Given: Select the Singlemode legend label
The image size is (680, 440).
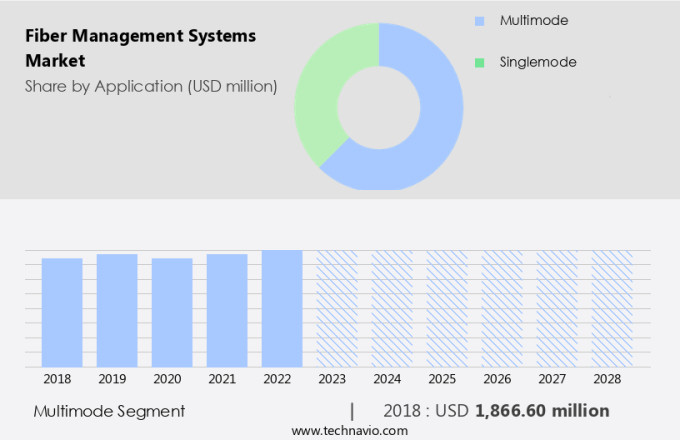Looking at the screenshot, I should coord(537,62).
